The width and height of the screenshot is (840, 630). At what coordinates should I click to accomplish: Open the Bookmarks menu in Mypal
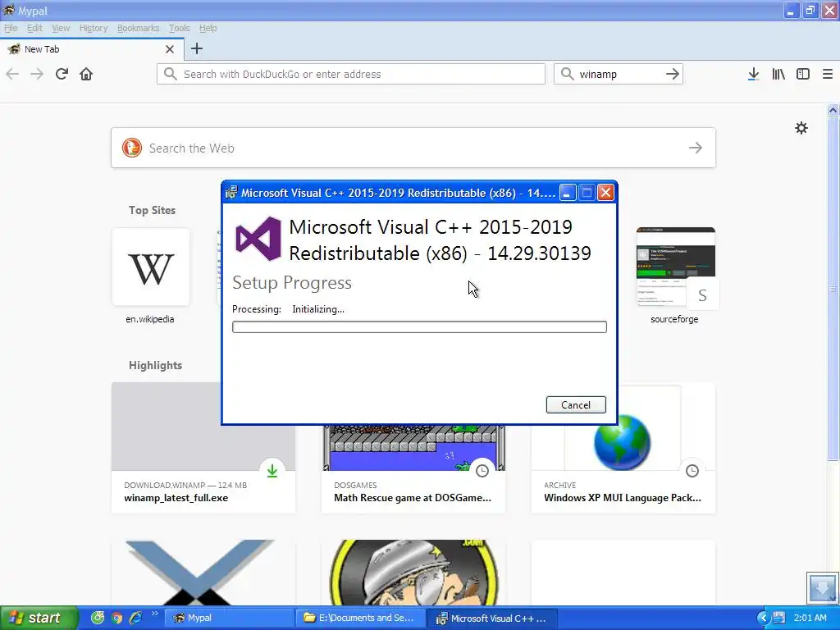click(x=138, y=28)
